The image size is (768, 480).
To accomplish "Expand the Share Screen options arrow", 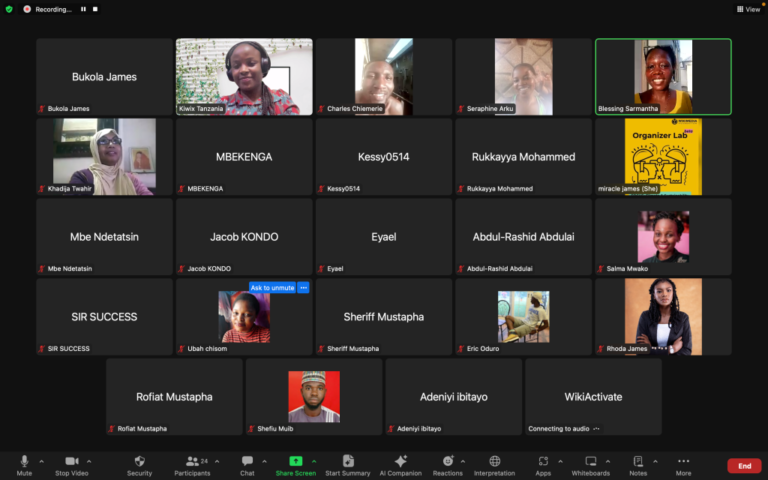I will point(314,461).
